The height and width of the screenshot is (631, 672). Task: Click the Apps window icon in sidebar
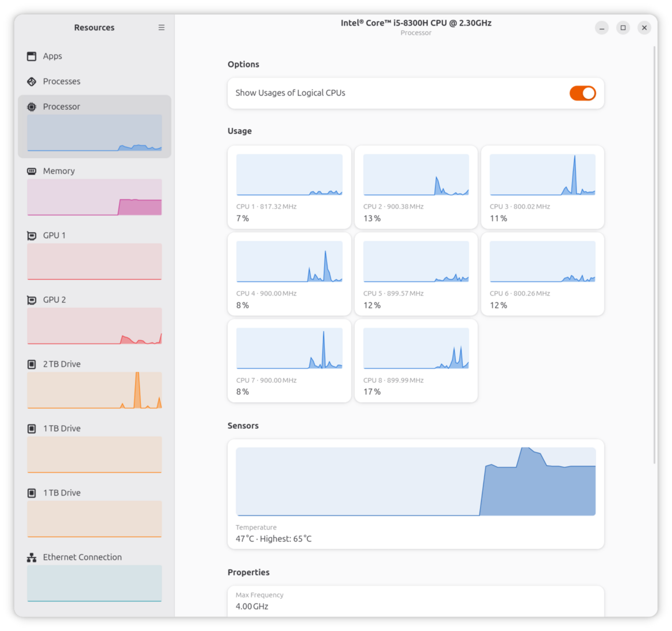[x=32, y=56]
